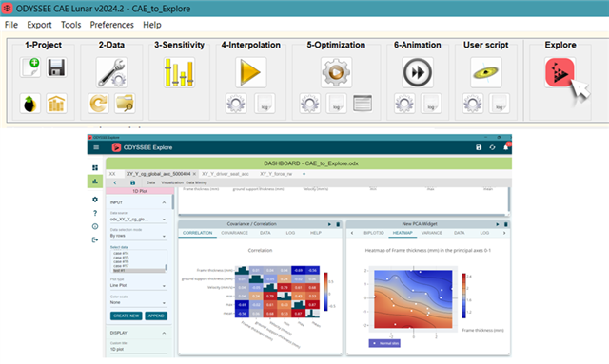
Task: Click the reload data orange arrow icon
Action: click(98, 104)
